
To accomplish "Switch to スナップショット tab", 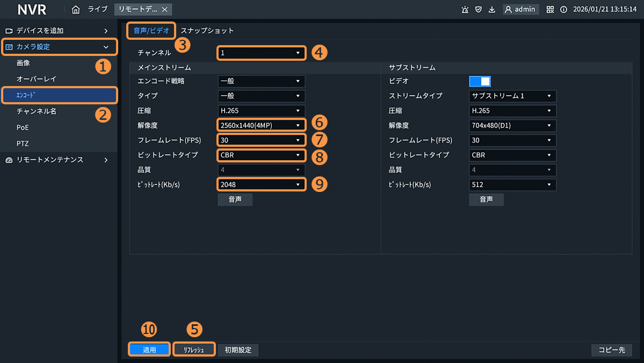I will pos(207,31).
